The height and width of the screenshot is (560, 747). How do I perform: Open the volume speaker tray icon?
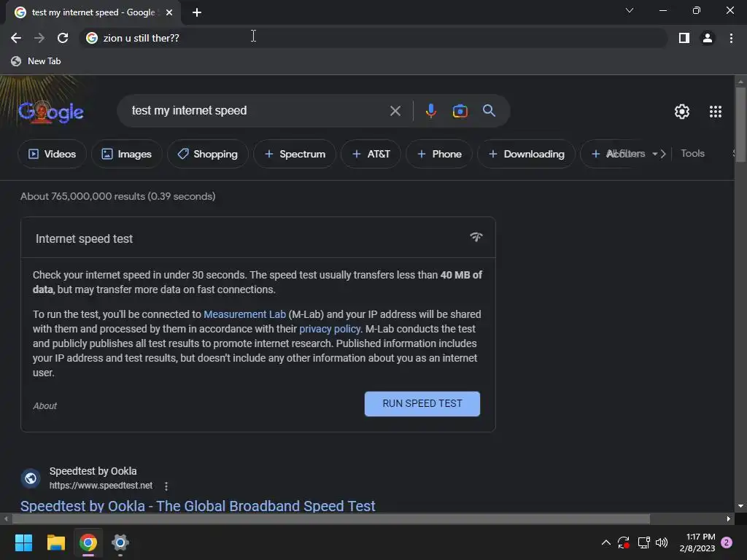point(662,542)
